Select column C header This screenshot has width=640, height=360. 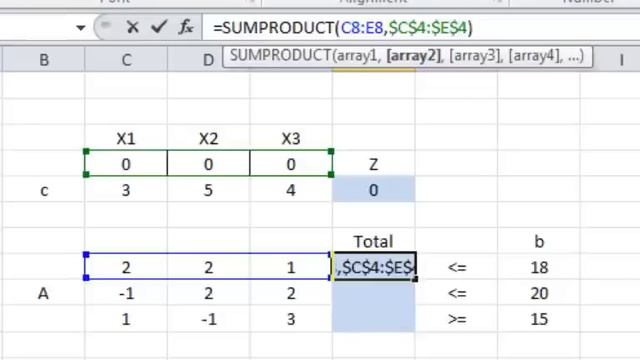tap(126, 60)
